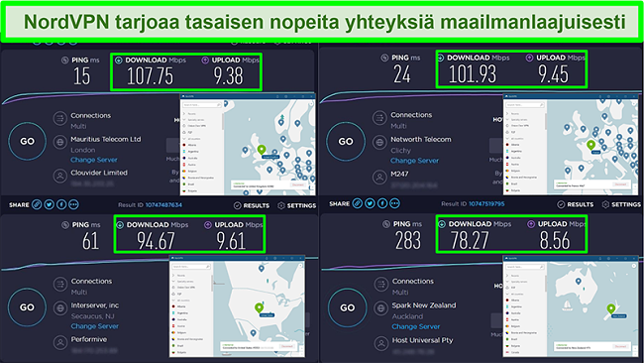Image resolution: width=644 pixels, height=363 pixels.
Task: Settings gear in New Zealand NordVPN title bar
Action: coord(608,258)
